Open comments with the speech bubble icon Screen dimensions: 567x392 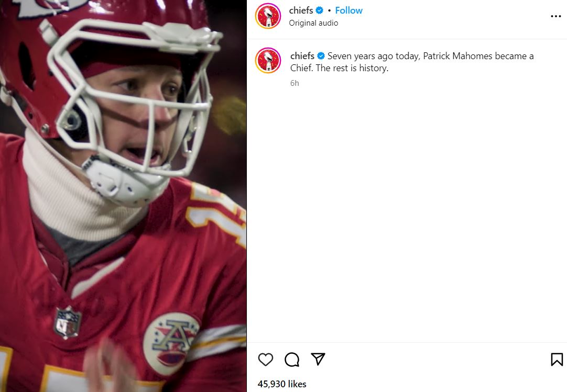pos(291,360)
